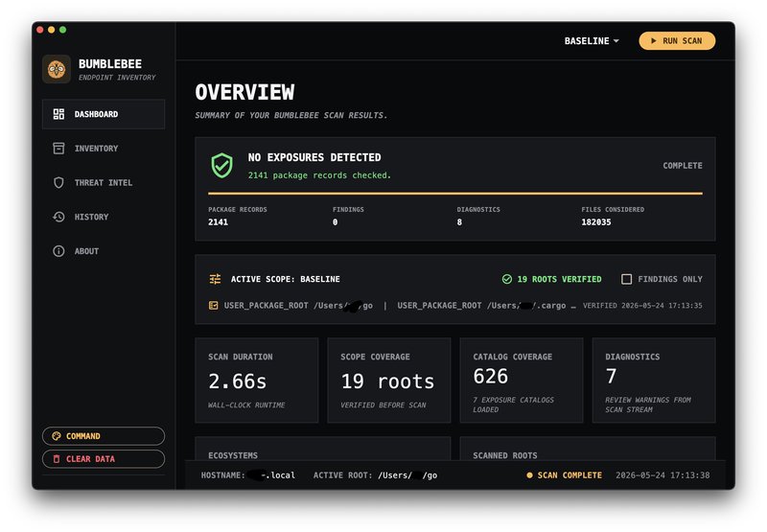Click the Scan Complete status text
The height and width of the screenshot is (532, 767).
point(569,475)
